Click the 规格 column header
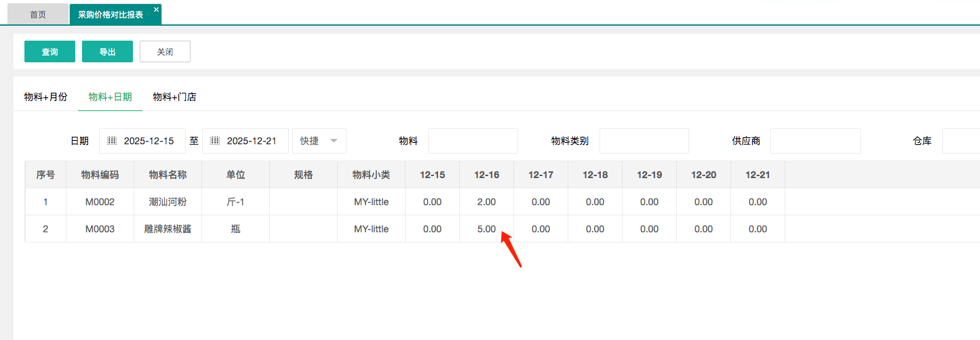Screen dimensions: 980x340 point(303,175)
